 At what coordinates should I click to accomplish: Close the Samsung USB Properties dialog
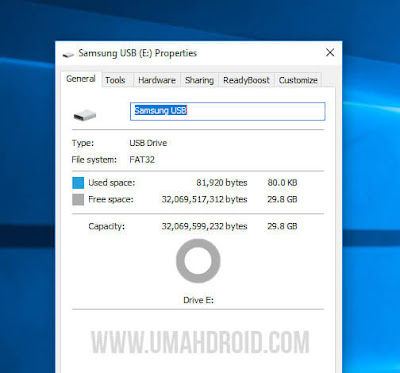[330, 52]
